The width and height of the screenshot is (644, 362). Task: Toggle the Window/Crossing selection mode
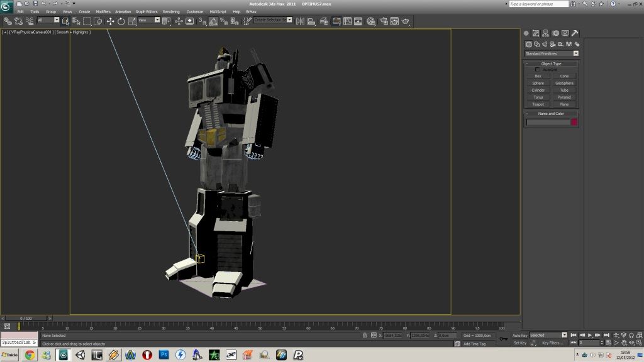pyautogui.click(x=97, y=21)
